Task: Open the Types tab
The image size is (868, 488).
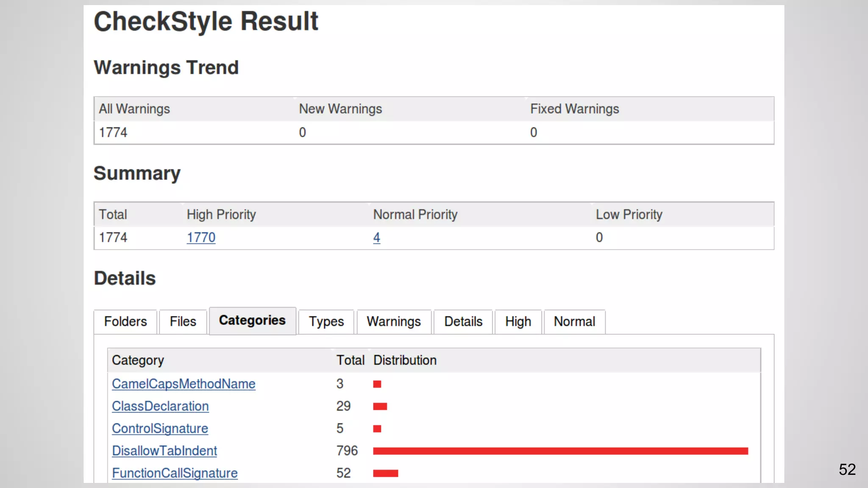Action: [x=326, y=322]
